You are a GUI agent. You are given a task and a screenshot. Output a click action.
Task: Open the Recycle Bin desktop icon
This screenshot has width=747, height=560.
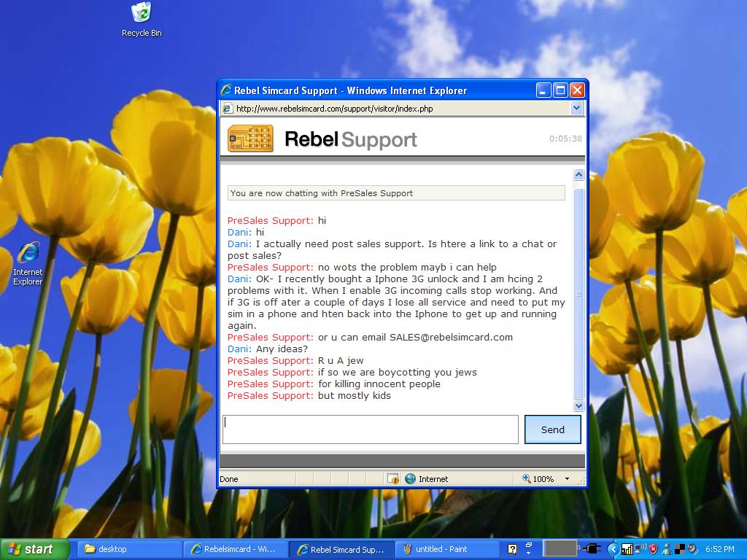[142, 20]
